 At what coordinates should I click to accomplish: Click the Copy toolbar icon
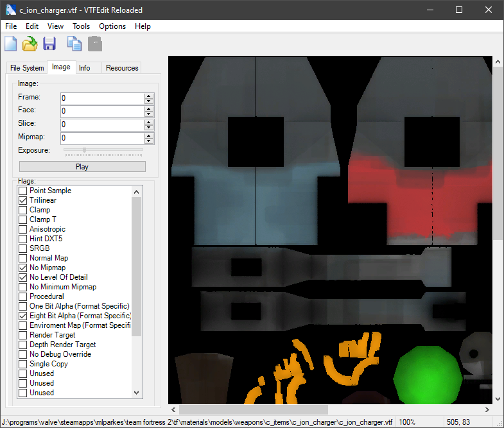[74, 44]
